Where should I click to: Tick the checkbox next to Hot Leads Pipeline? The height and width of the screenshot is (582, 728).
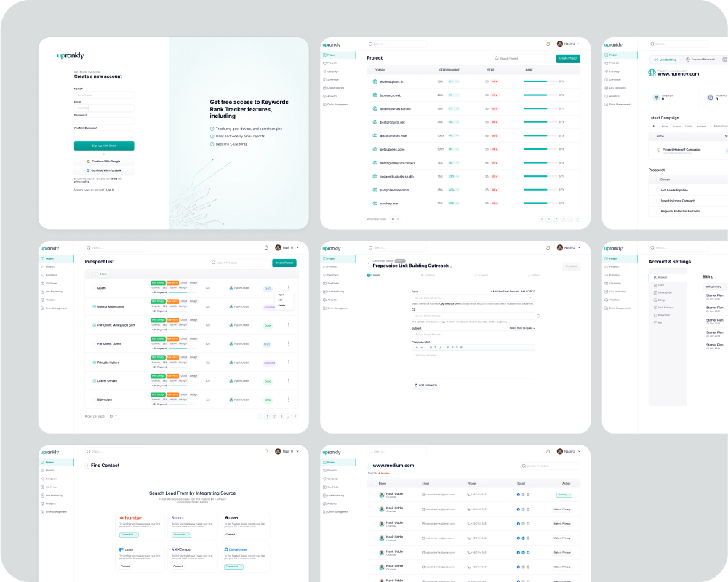point(656,190)
